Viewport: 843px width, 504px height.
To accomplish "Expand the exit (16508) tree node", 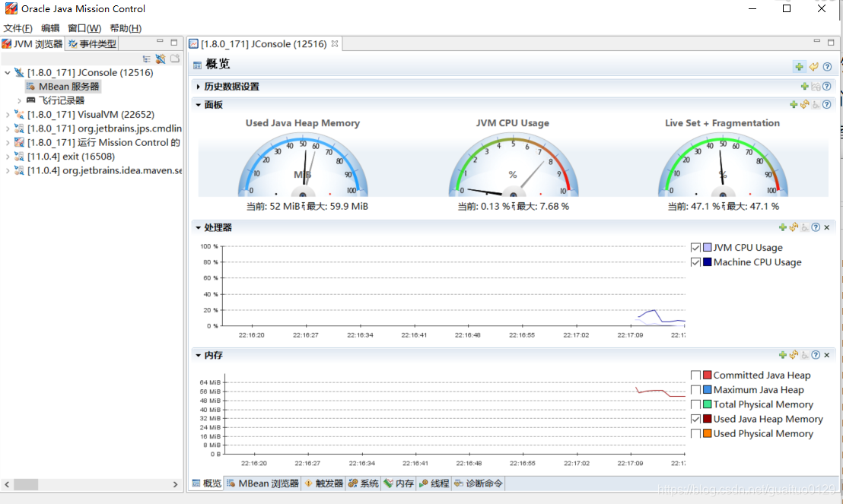I will tap(8, 157).
